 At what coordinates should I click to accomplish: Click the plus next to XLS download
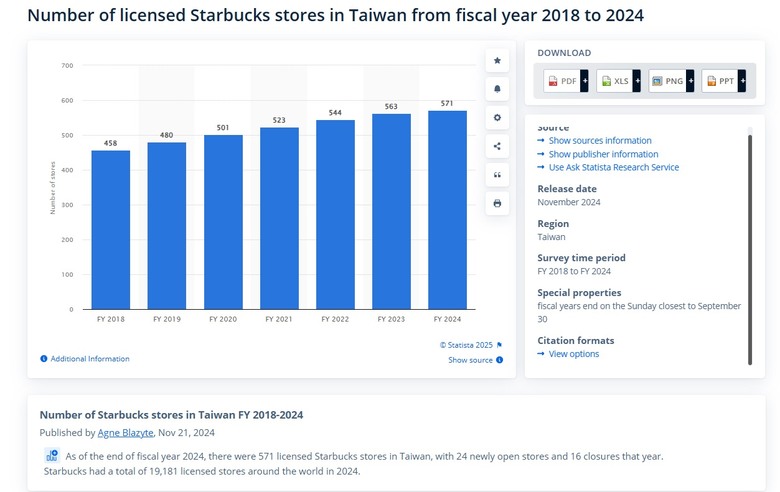pyautogui.click(x=637, y=81)
